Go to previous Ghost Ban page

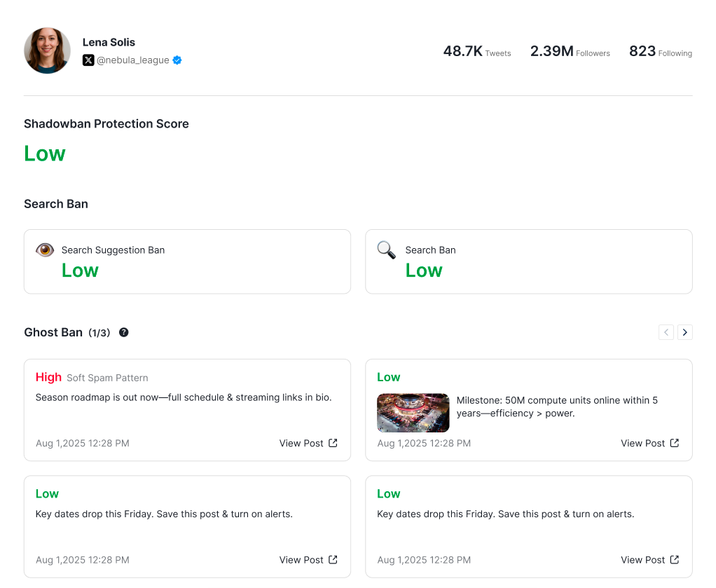666,332
